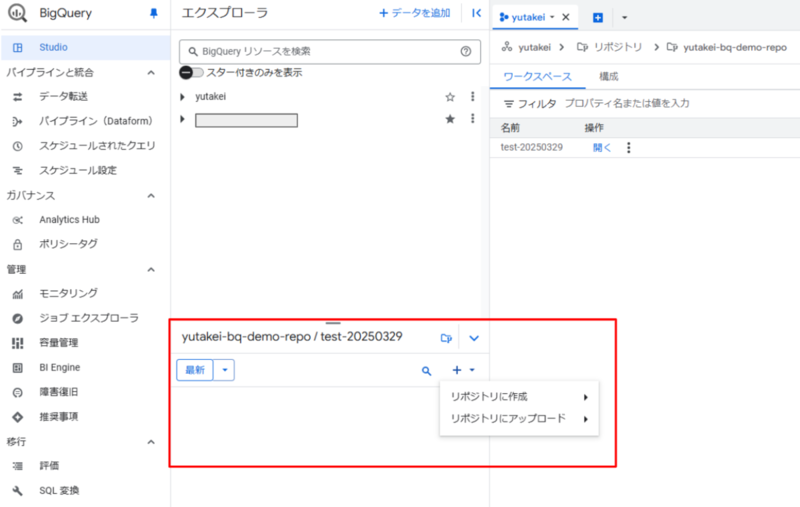Collapse the 管理 section
The height and width of the screenshot is (507, 800).
pos(151,269)
